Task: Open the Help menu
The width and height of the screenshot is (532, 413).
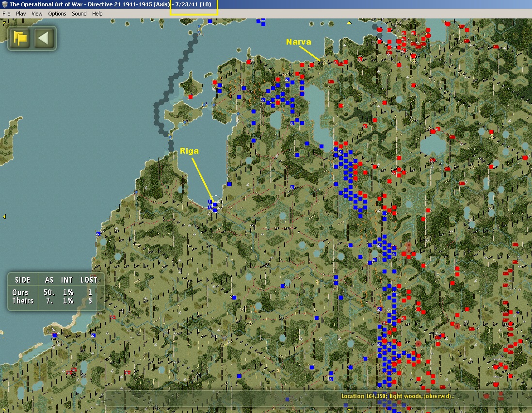Action: pyautogui.click(x=97, y=14)
